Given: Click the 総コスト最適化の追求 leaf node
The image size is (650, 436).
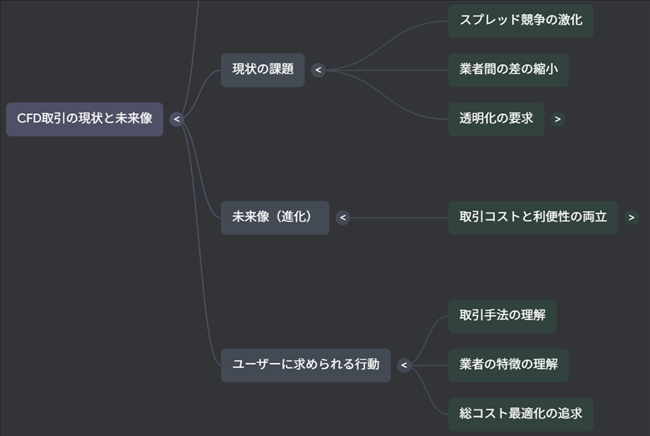Looking at the screenshot, I should coord(520,413).
